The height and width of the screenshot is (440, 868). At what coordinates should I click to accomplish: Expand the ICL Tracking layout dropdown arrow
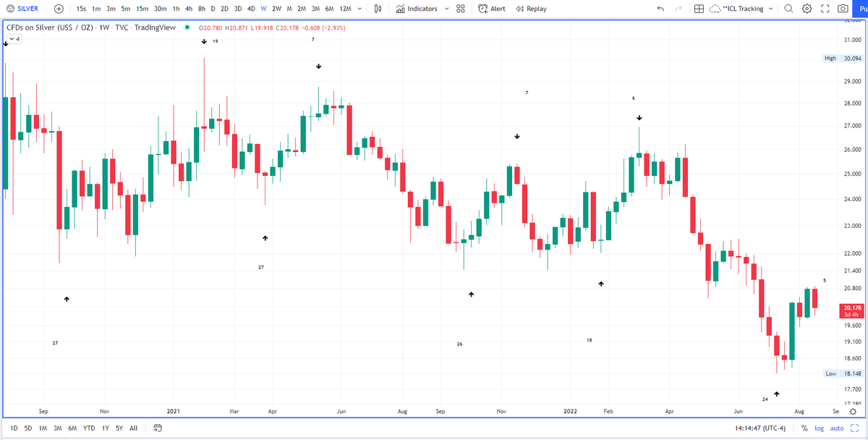tap(770, 9)
